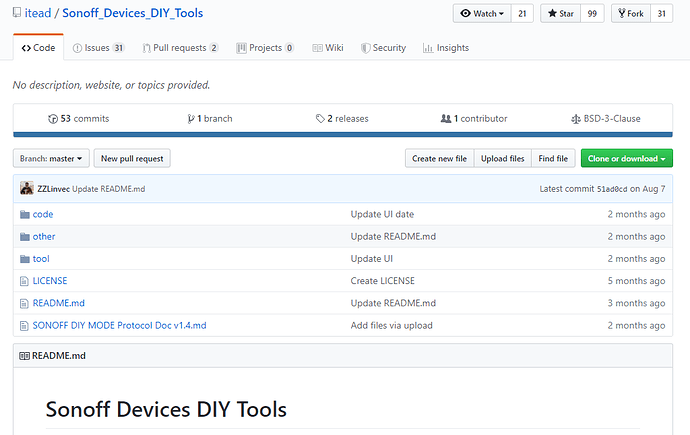This screenshot has width=690, height=435.
Task: Open the other folder
Action: point(44,237)
